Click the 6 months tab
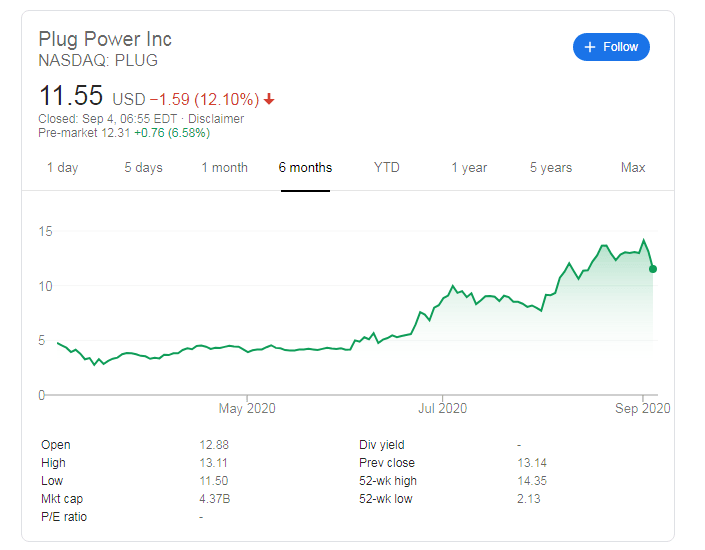 click(305, 167)
